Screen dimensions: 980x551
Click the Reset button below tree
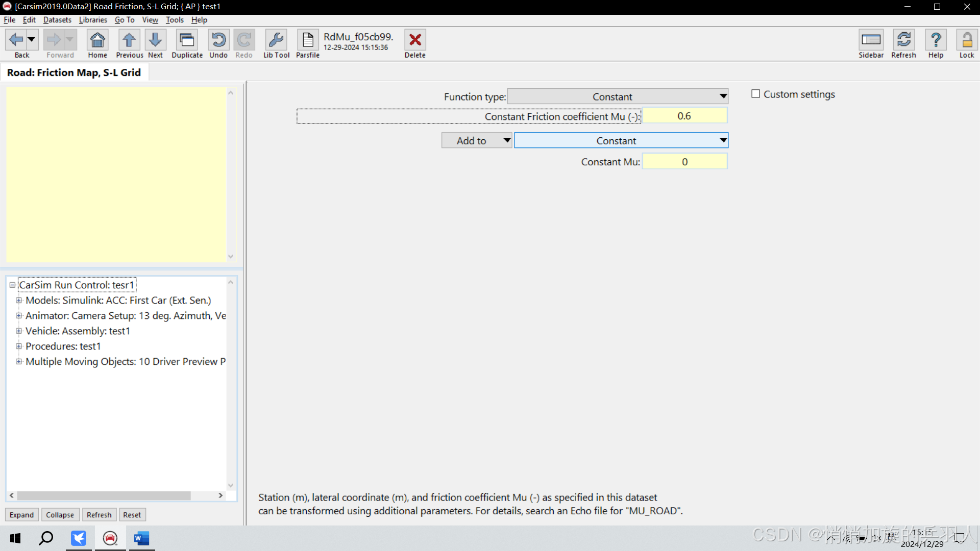[132, 515]
